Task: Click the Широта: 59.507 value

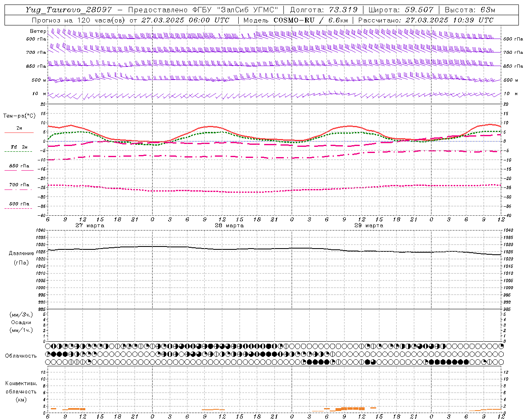Action: point(401,10)
